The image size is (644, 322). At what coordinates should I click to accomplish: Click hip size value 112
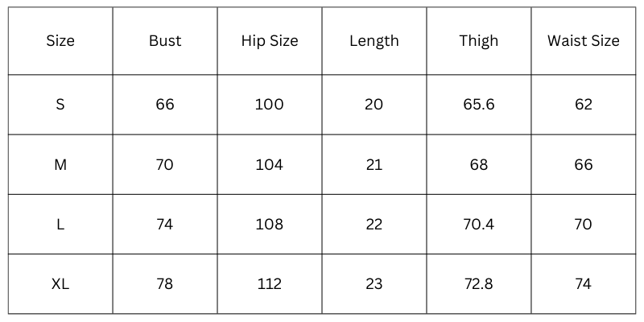click(270, 284)
